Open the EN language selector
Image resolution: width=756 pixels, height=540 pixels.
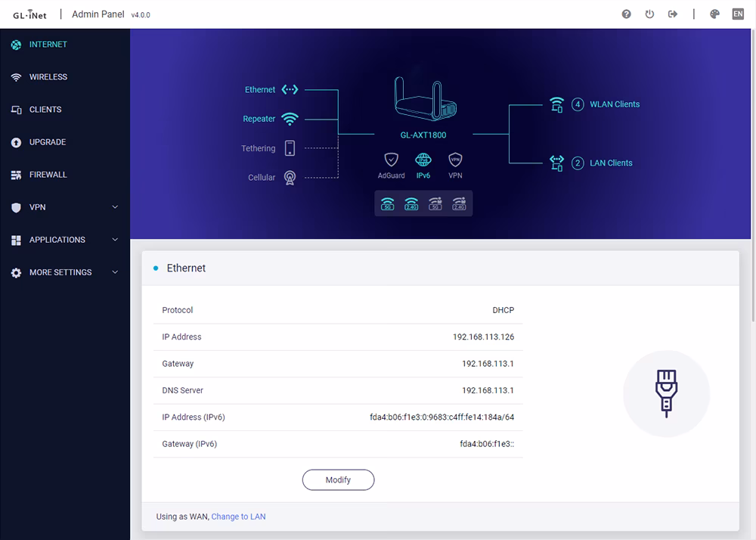point(738,14)
